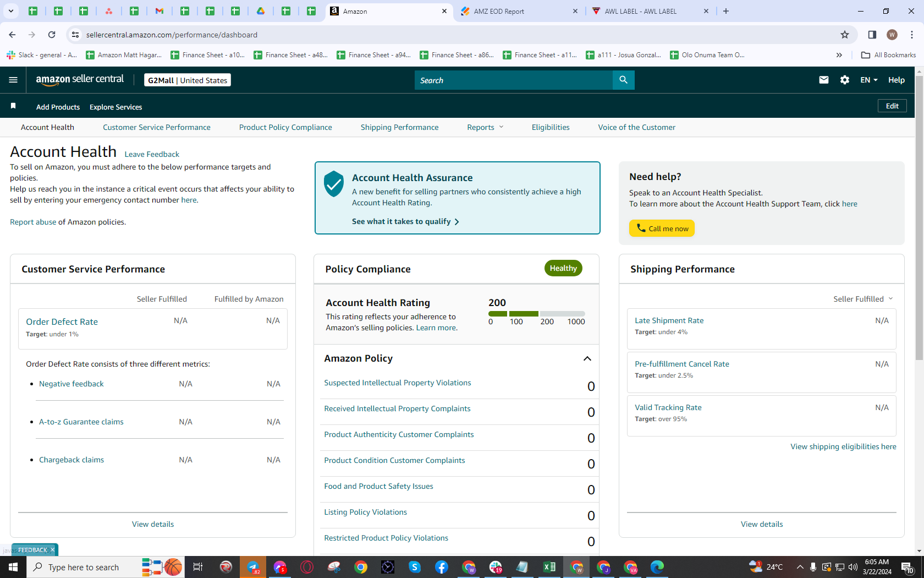Open the Report abuse link
924x578 pixels.
point(33,222)
